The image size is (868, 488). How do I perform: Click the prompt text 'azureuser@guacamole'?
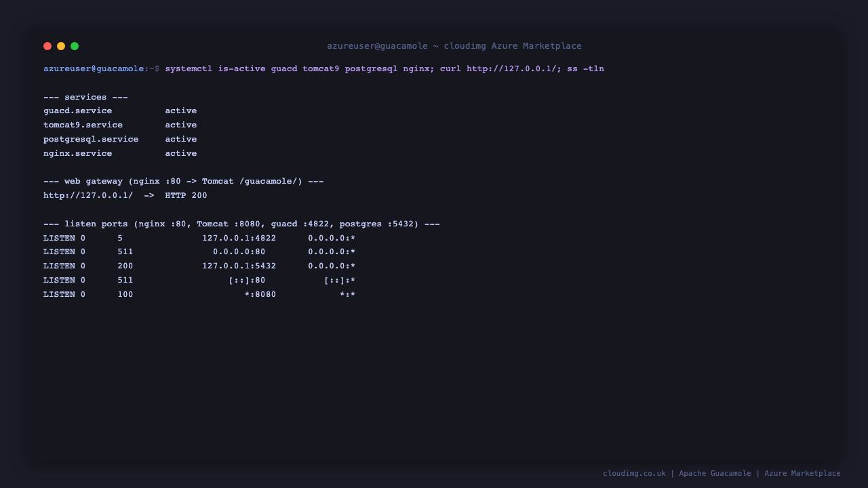pyautogui.click(x=94, y=68)
